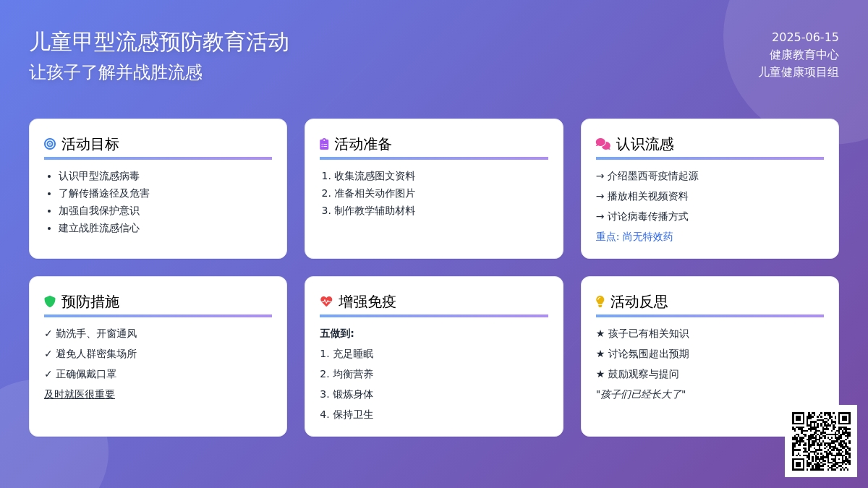Viewport: 868px width, 488px height.
Task: Click the bold label 五做到:
Action: point(337,333)
